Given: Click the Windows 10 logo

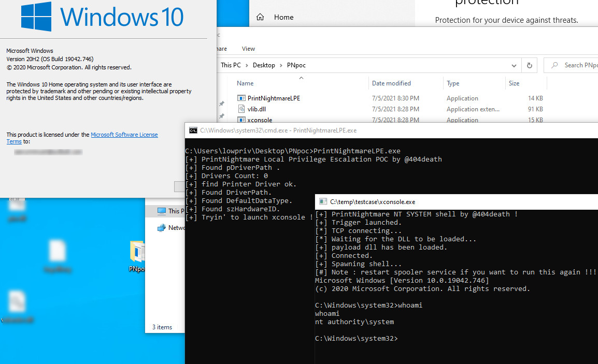Looking at the screenshot, I should tap(102, 17).
